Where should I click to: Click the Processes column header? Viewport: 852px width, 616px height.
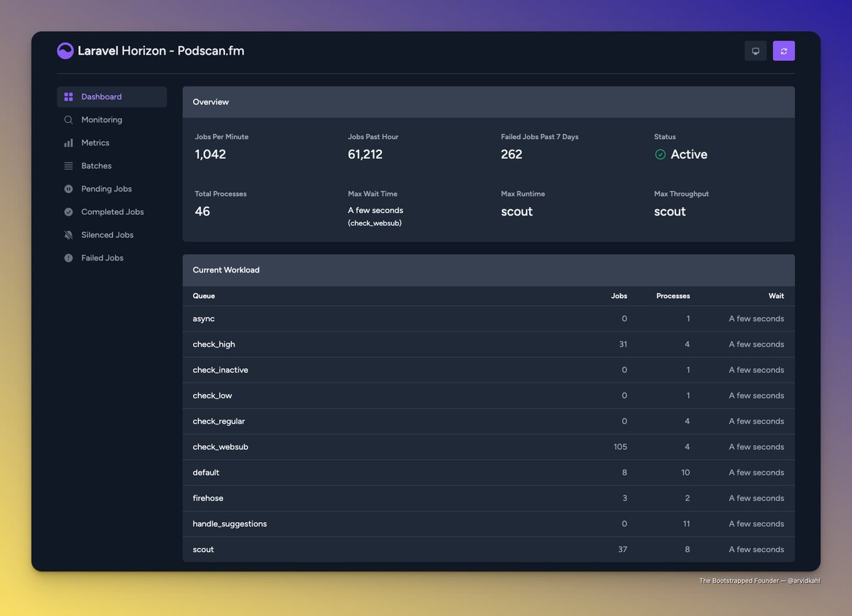click(x=673, y=296)
